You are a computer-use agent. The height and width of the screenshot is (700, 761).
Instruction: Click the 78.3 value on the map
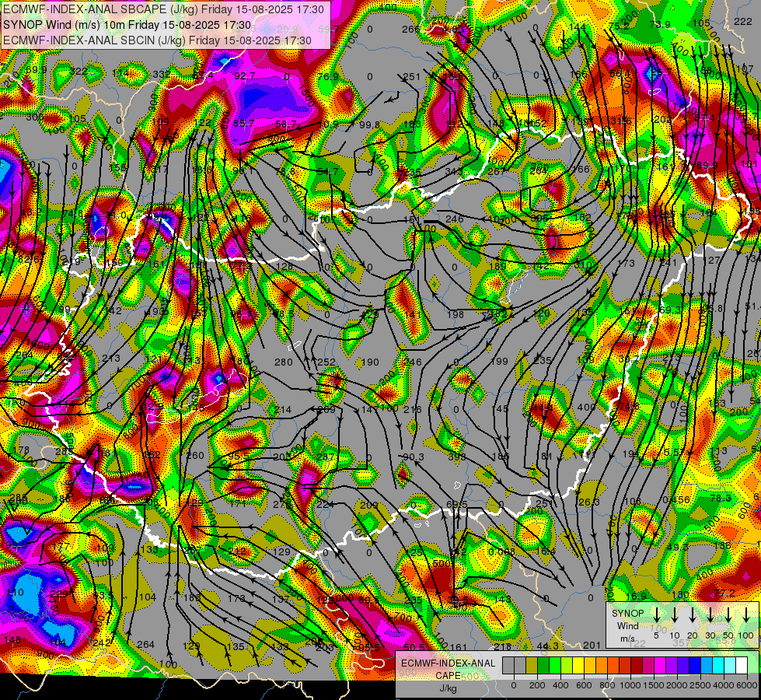[x=721, y=499]
